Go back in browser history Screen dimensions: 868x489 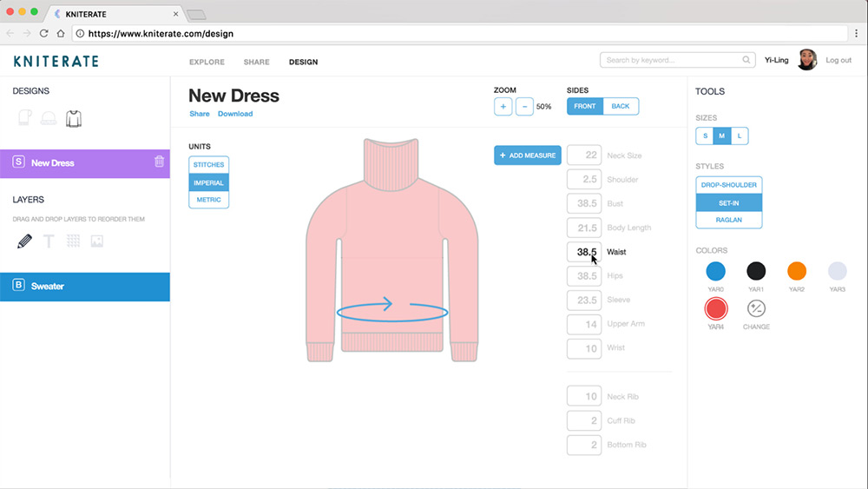pyautogui.click(x=10, y=33)
